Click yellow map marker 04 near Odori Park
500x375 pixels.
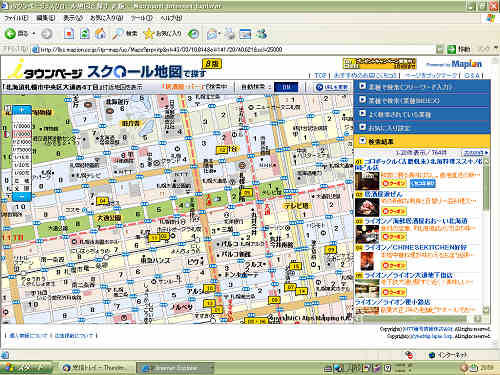pyautogui.click(x=102, y=201)
